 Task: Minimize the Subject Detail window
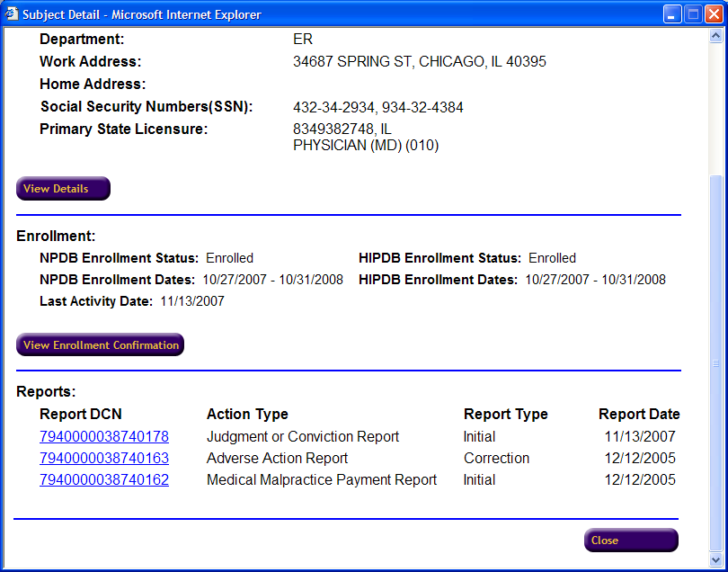[x=671, y=14]
